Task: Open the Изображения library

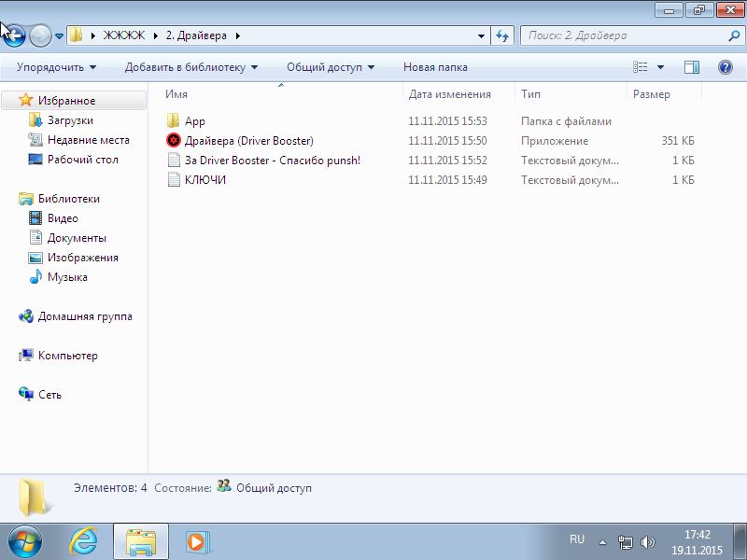Action: (x=82, y=258)
